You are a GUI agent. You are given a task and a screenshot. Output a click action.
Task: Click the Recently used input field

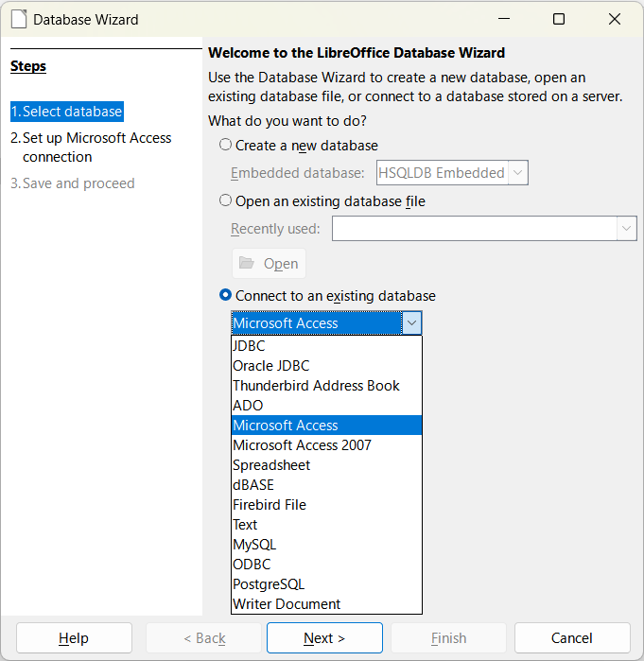(475, 229)
